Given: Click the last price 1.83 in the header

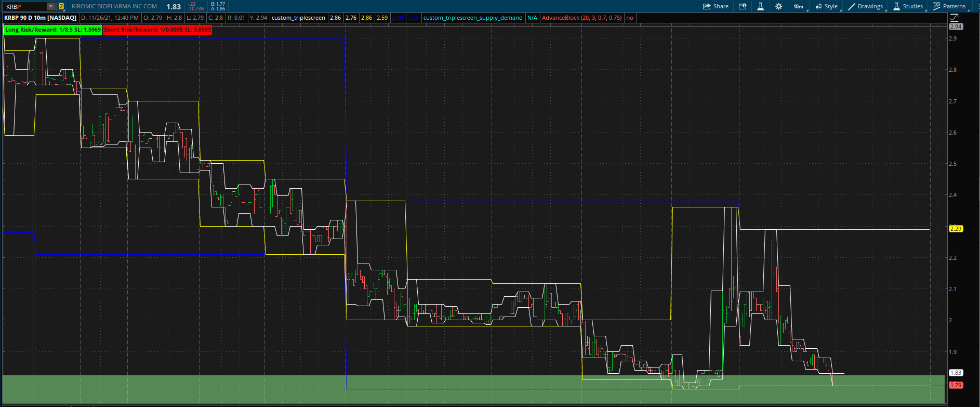Looking at the screenshot, I should [x=174, y=7].
